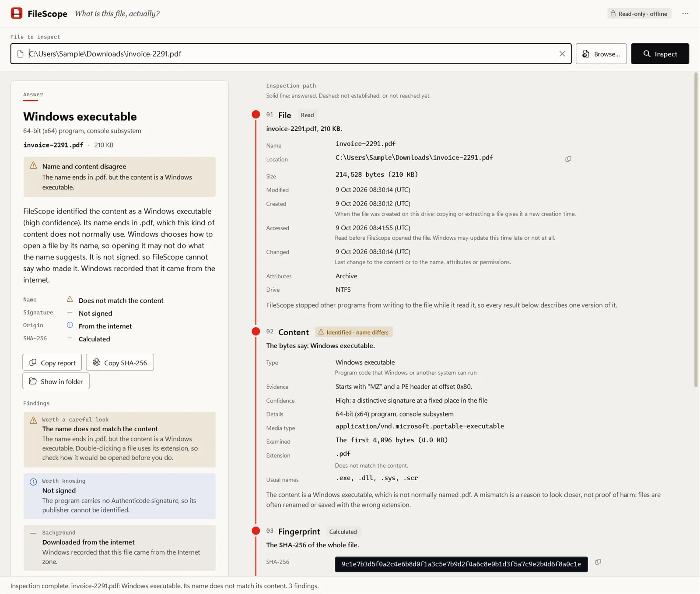The image size is (700, 594).
Task: Click the .exe, .dll, .sys, .scr usual names
Action: click(377, 478)
